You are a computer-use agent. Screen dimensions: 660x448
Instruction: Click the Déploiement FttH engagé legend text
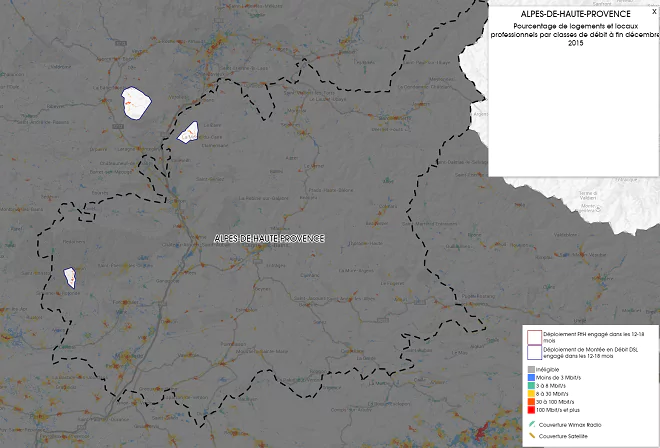[x=591, y=336]
